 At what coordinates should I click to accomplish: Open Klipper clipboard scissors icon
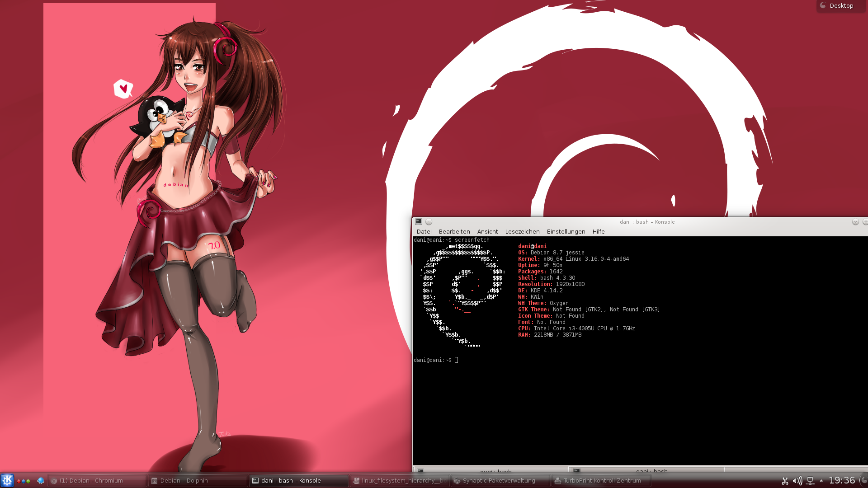[x=785, y=481]
